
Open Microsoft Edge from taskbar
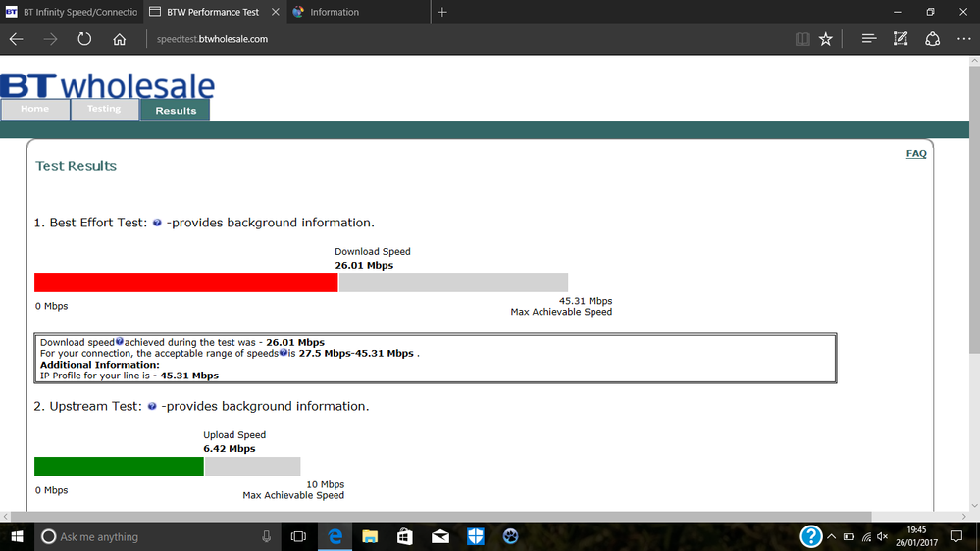[335, 536]
